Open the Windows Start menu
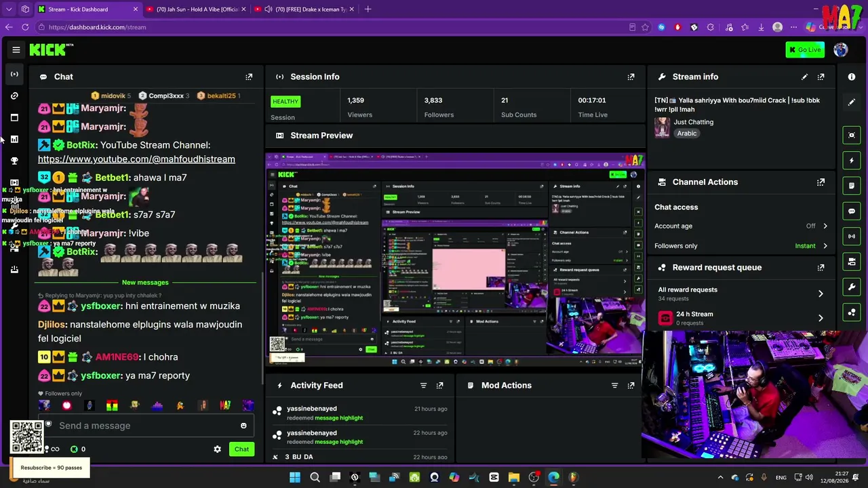The width and height of the screenshot is (868, 488). click(x=295, y=477)
